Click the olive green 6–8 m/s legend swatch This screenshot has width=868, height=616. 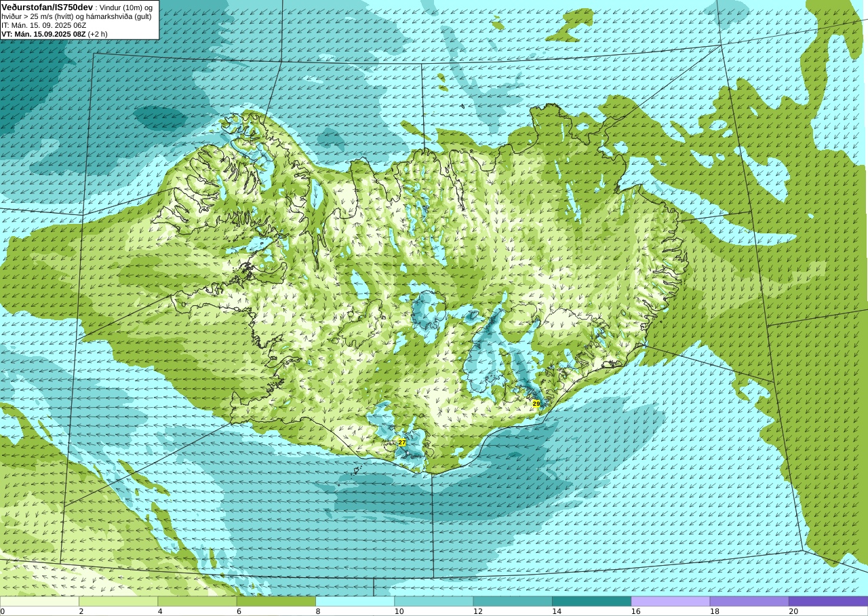276,601
